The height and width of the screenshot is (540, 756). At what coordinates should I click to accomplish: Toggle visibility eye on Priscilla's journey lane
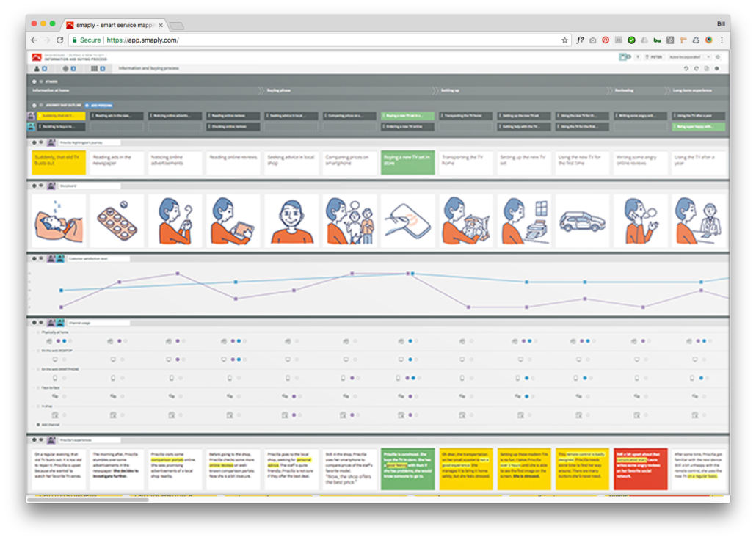[x=41, y=143]
